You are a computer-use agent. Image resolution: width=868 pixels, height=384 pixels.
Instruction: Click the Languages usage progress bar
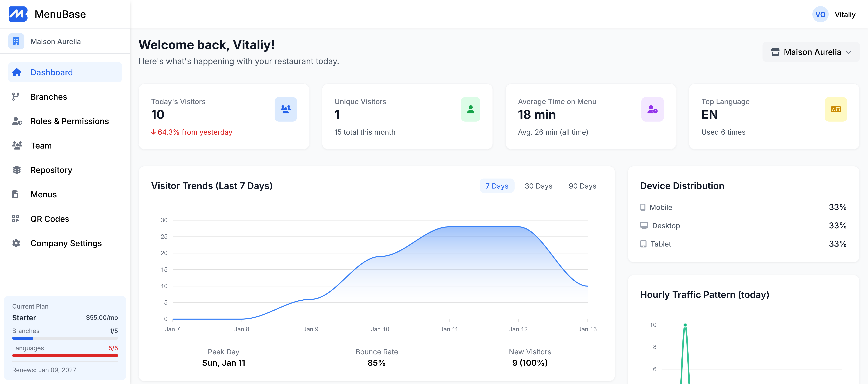[x=65, y=355]
